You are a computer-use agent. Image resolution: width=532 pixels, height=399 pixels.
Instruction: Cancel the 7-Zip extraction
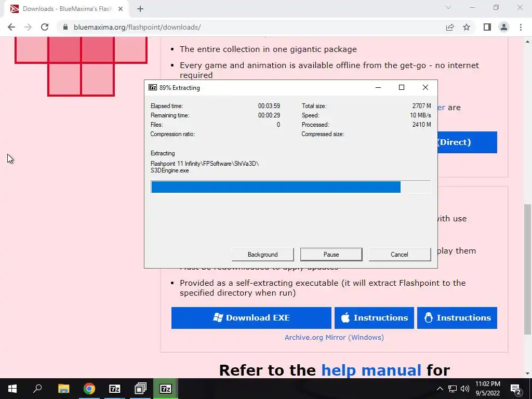click(400, 255)
